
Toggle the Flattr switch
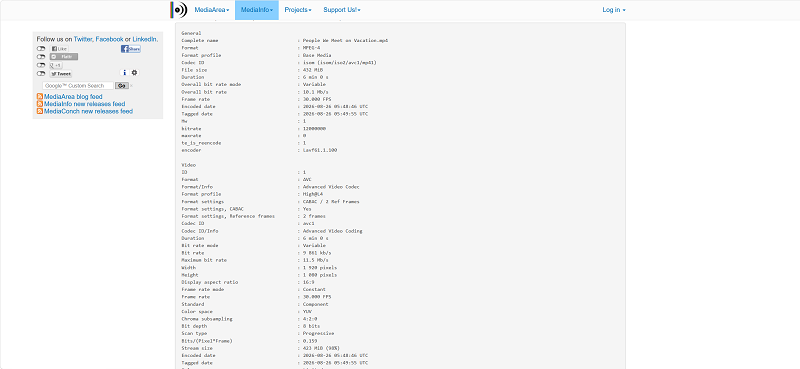[x=41, y=57]
